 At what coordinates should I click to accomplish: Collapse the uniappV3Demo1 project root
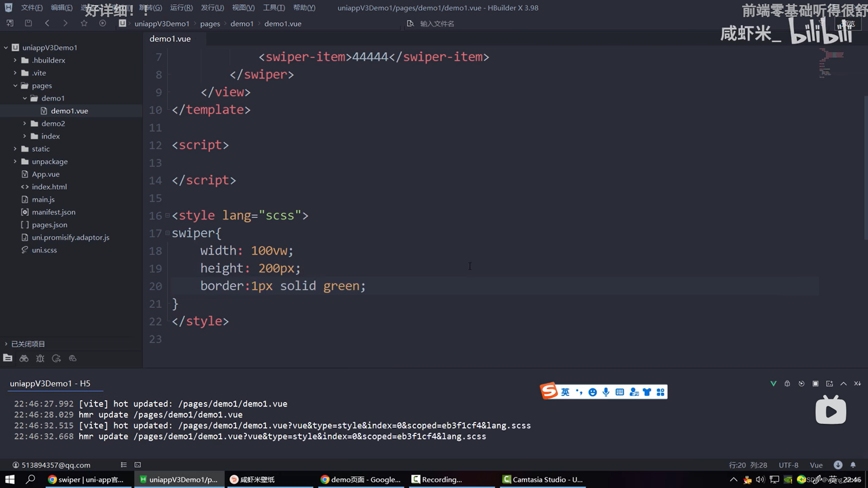click(6, 47)
